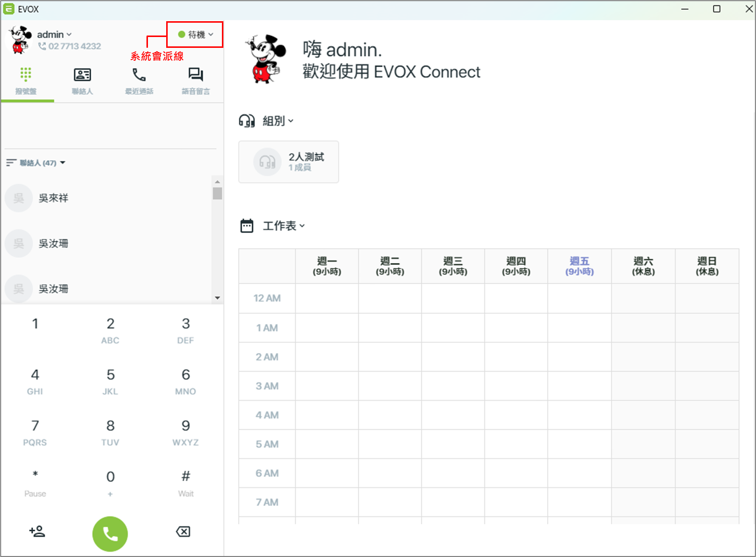This screenshot has height=557, width=756.
Task: Maximize the EVOX window
Action: 717,9
